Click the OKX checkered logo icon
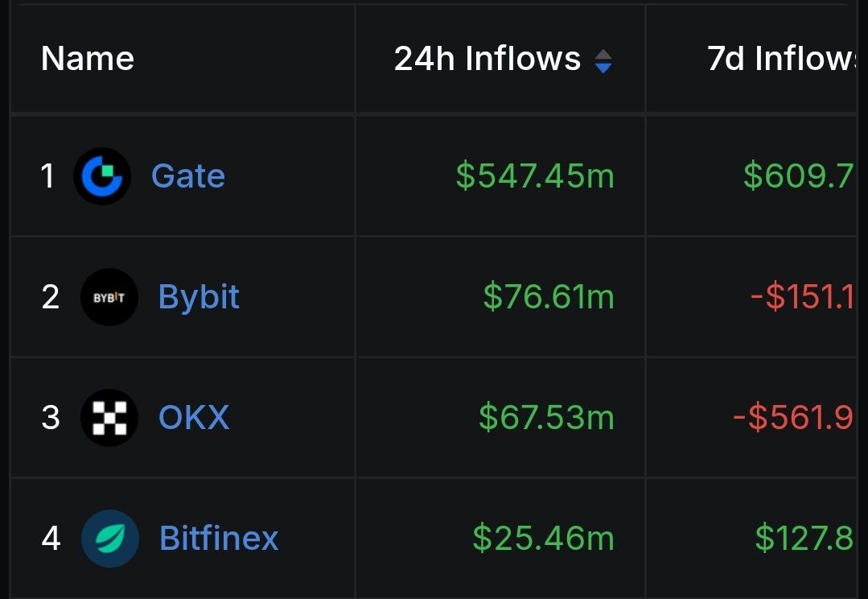The image size is (868, 599). coord(109,417)
